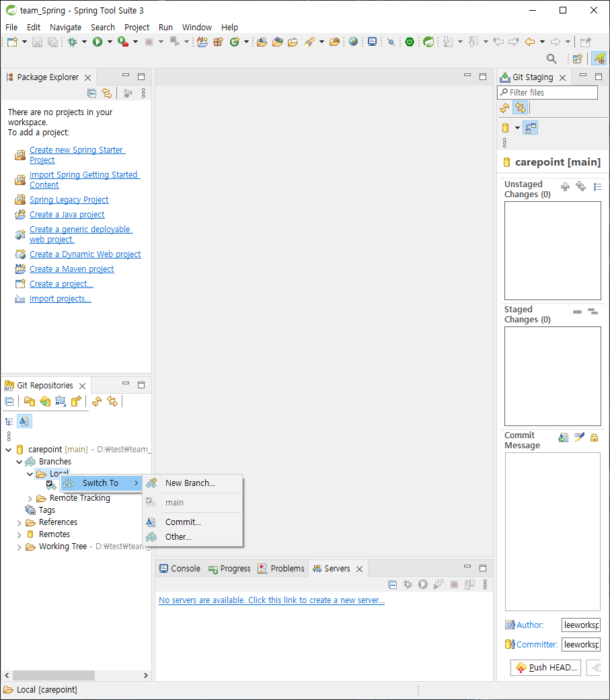The image size is (610, 700).
Task: Toggle Link with Editor in Git Repositories
Action: [x=112, y=401]
